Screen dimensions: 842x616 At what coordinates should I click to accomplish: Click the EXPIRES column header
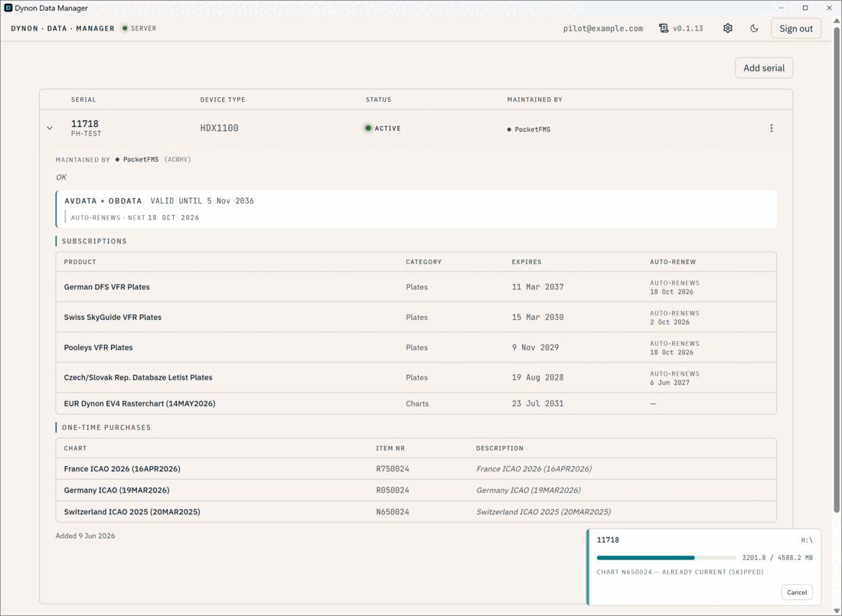click(x=527, y=262)
